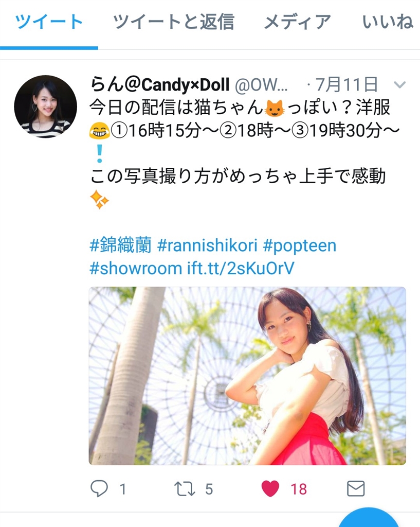Expand the tweet options chevron arrow
420x527 pixels.
(x=399, y=84)
